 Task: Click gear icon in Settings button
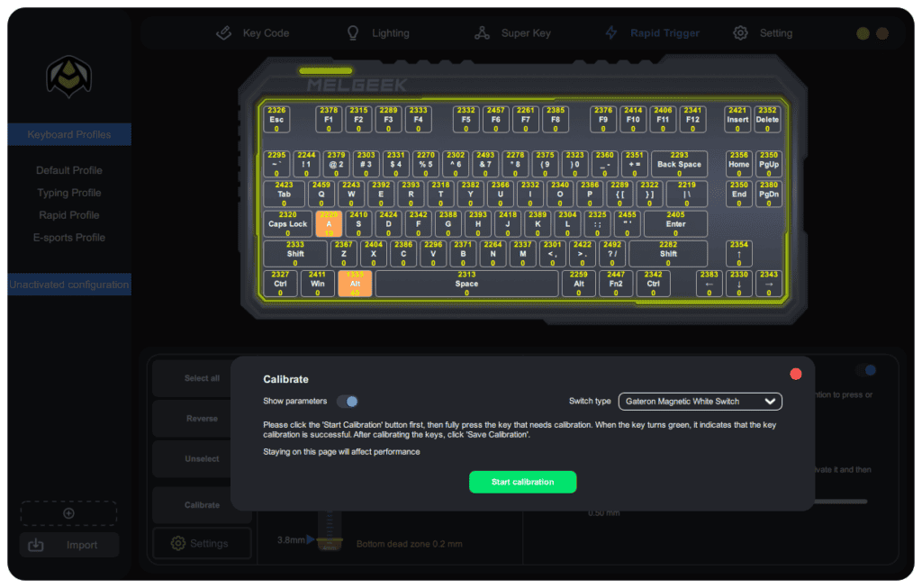(x=177, y=543)
